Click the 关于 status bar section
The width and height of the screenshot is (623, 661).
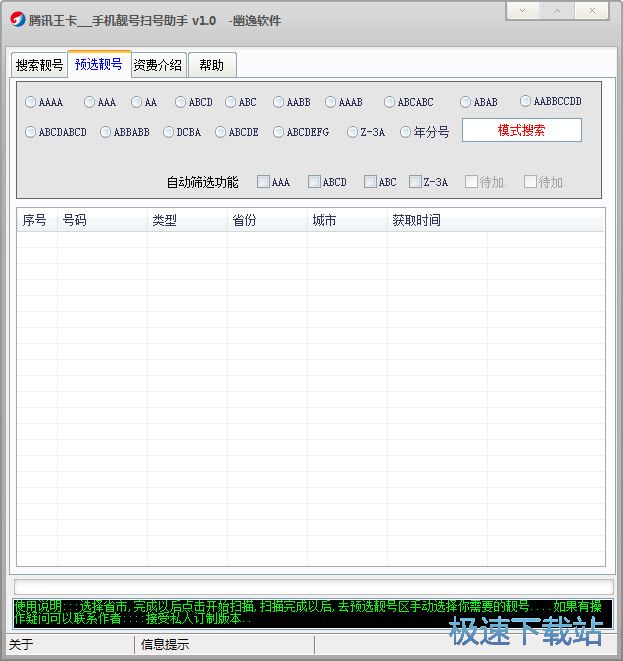70,644
